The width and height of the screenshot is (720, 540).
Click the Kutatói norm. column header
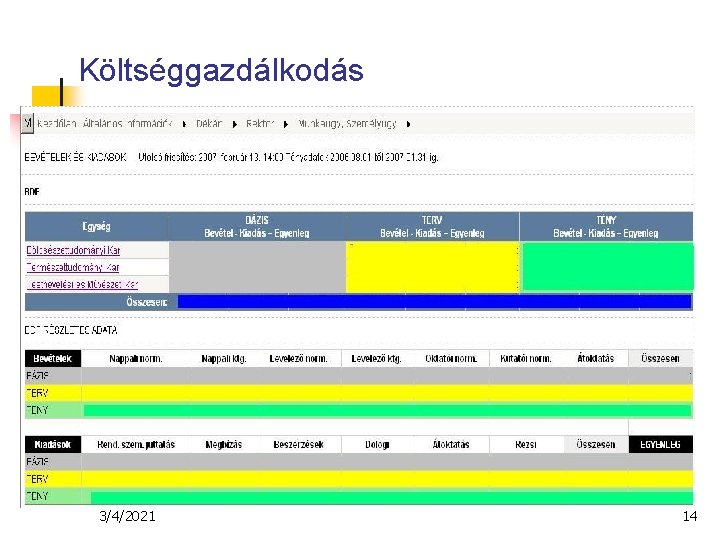(x=526, y=359)
